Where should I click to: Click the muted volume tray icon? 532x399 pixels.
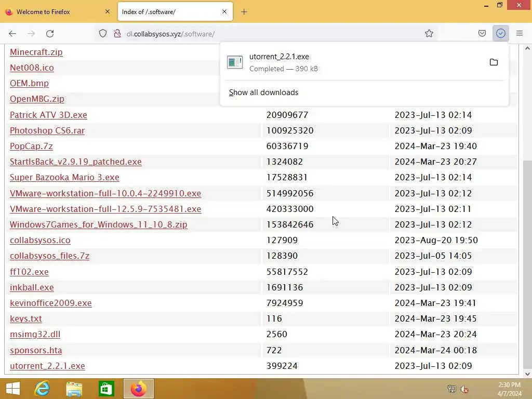(x=464, y=389)
